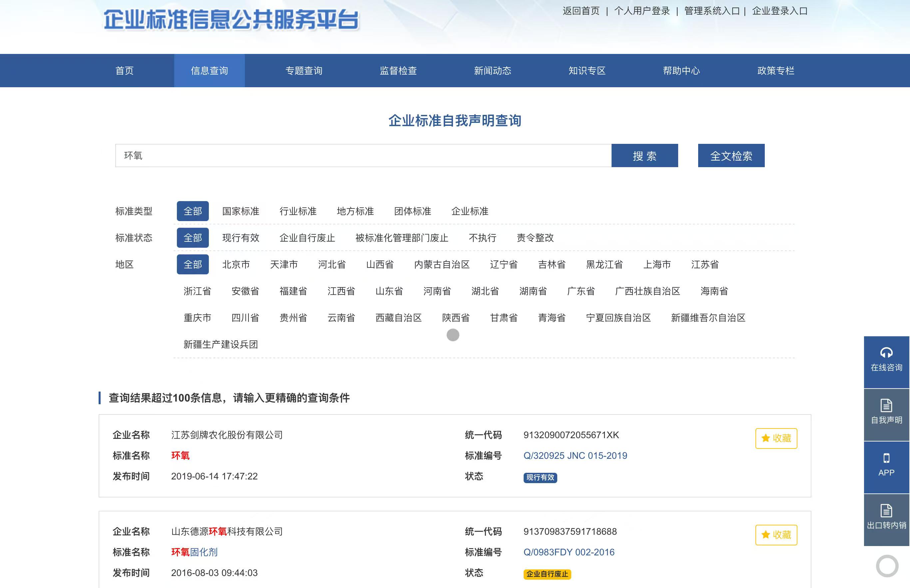Filter region by 广西壮族自治区
This screenshot has width=910, height=588.
pos(648,291)
